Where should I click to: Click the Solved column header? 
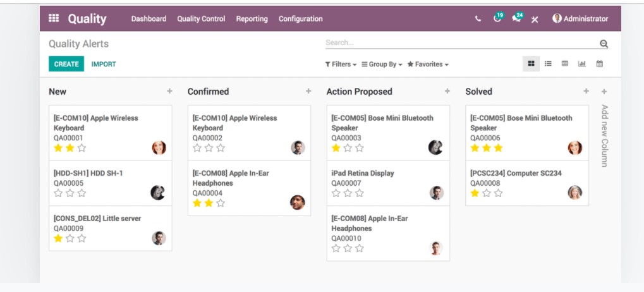479,92
